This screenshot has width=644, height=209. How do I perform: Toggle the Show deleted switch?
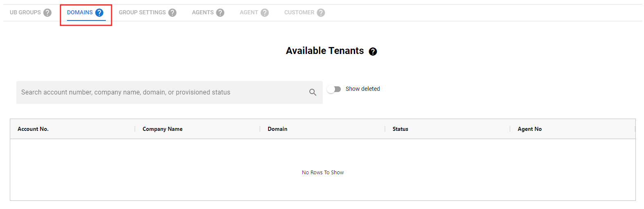[x=334, y=89]
